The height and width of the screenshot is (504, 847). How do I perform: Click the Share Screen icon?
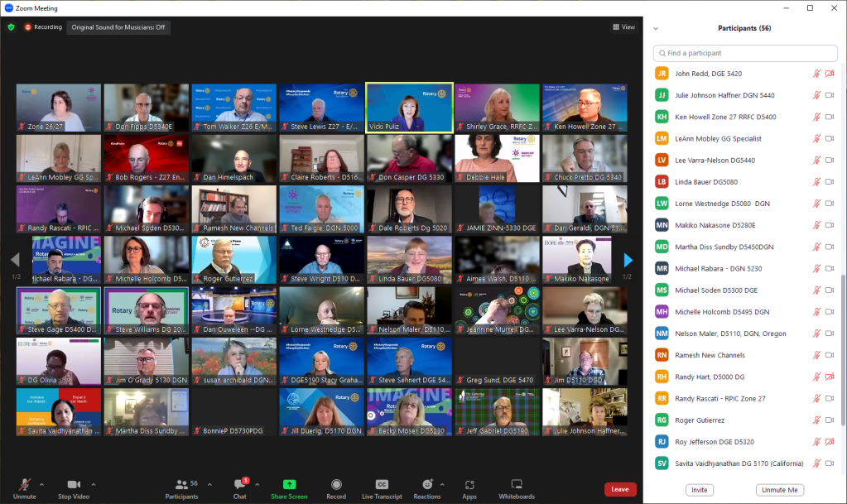pyautogui.click(x=289, y=484)
